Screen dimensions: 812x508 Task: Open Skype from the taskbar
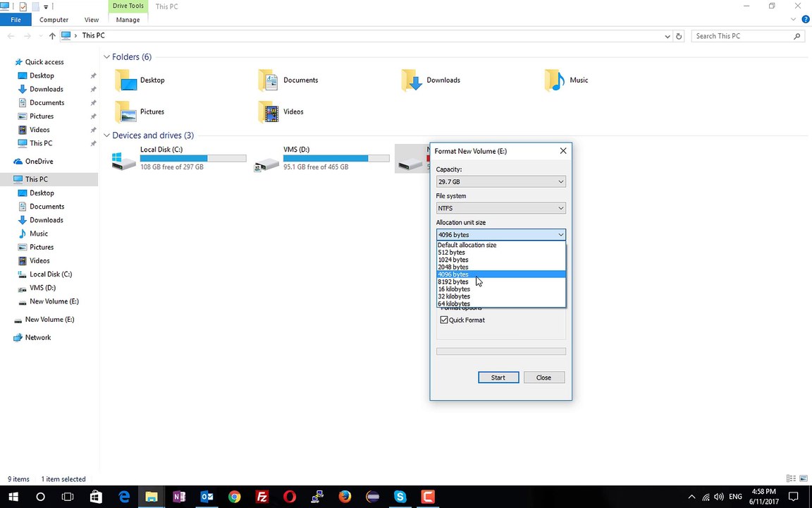click(x=400, y=497)
